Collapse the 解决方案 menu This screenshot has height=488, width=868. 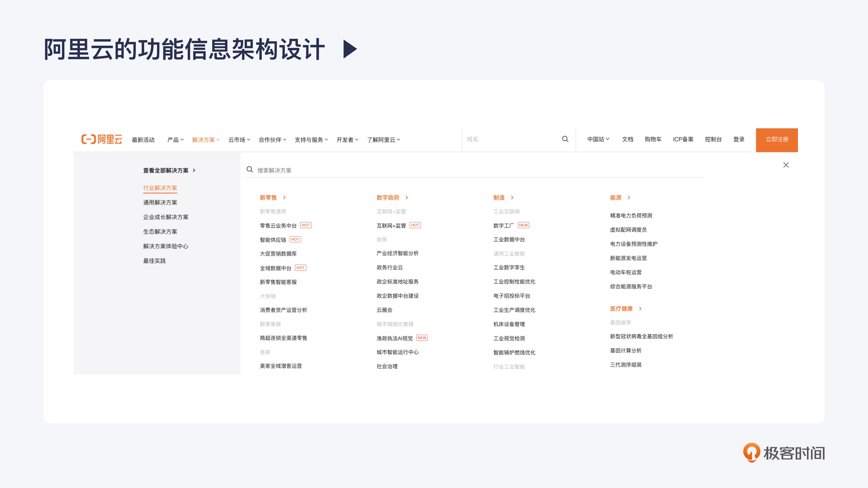pos(206,140)
